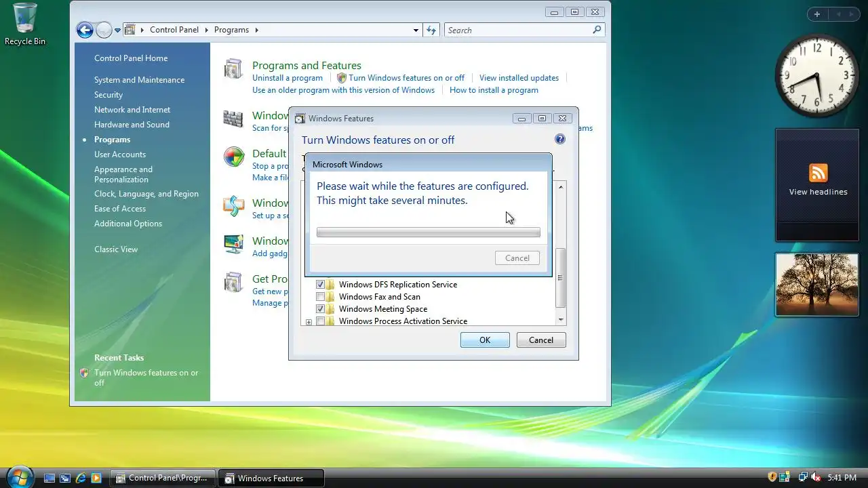Viewport: 868px width, 488px height.
Task: Click Show Desktop in Quick Launch
Action: 50,478
